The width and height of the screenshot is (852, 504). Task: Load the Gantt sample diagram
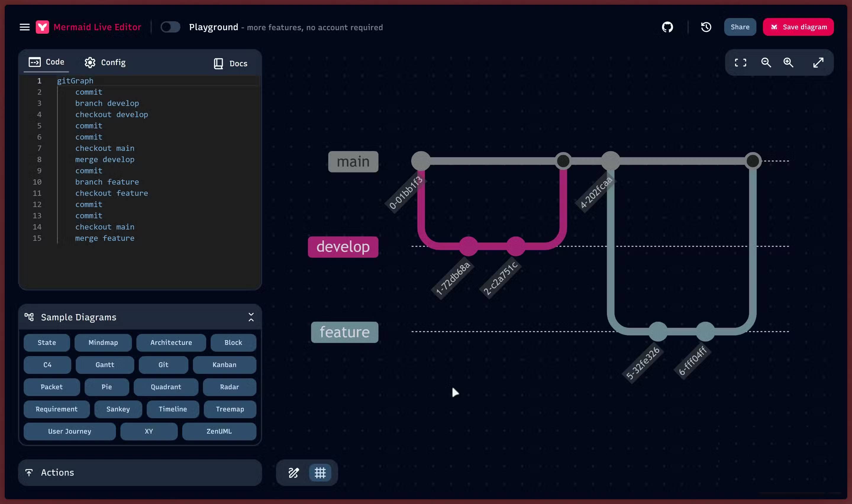pyautogui.click(x=105, y=365)
